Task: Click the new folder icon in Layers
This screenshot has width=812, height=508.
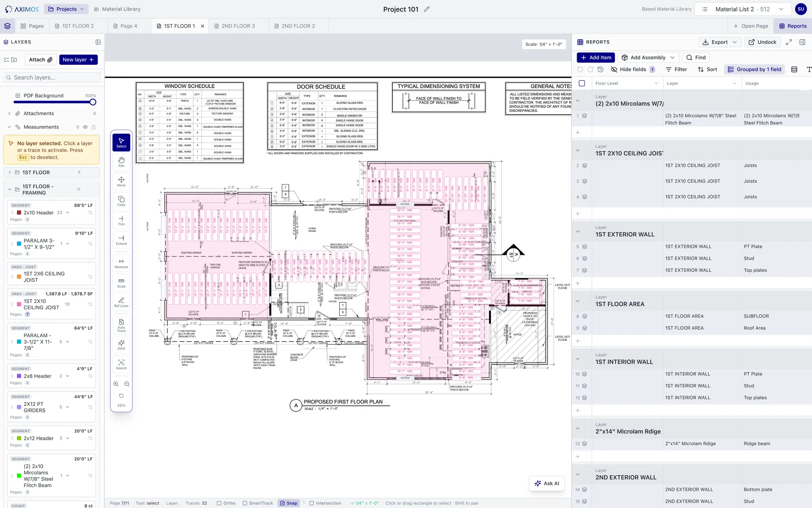Action: (14, 60)
